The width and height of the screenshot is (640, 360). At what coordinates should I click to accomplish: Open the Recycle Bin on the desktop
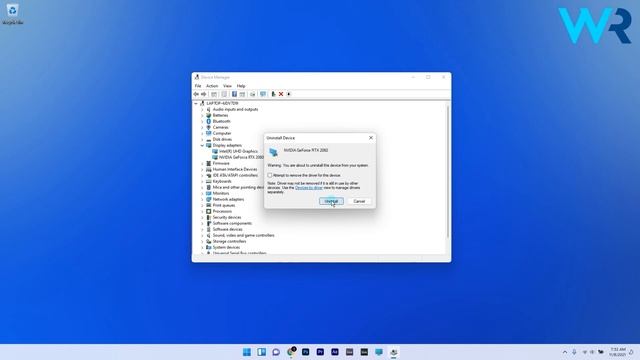coord(12,13)
